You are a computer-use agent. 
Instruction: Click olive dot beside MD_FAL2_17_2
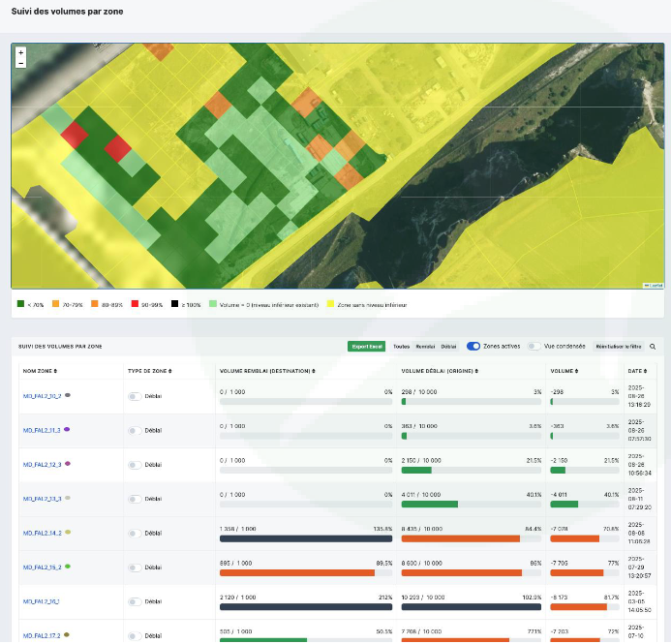(67, 635)
